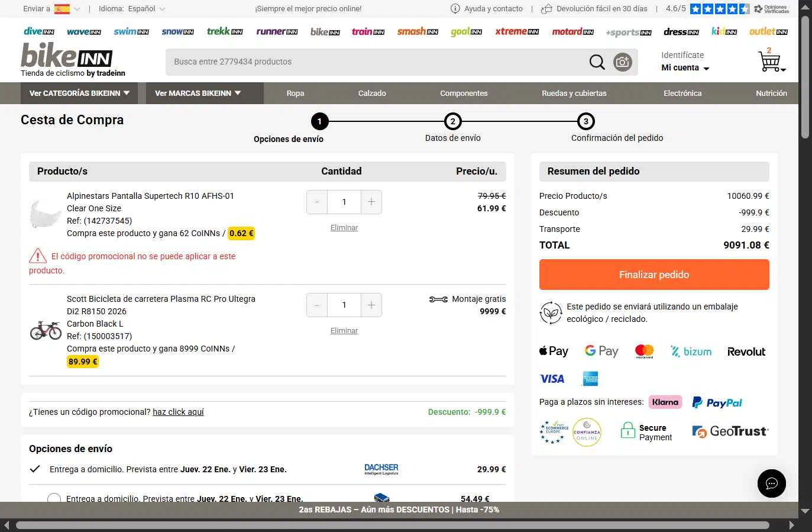Open the xtremeINN store logo link
Viewport: 812px width, 532px height.
tap(517, 31)
